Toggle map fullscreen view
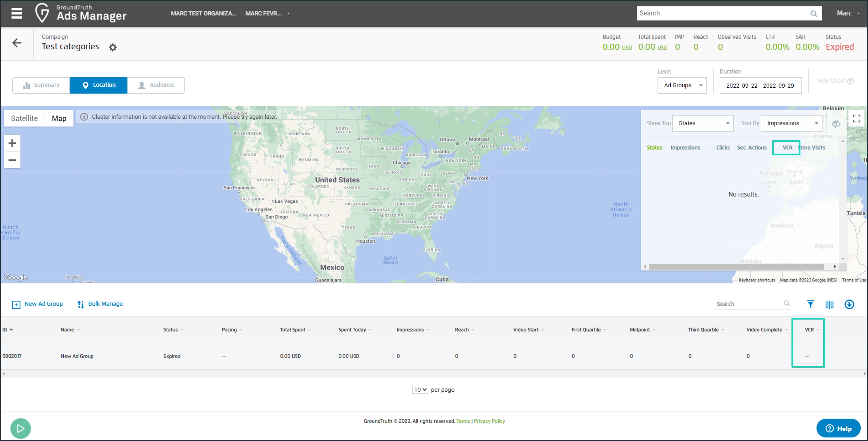This screenshot has height=441, width=868. [857, 118]
